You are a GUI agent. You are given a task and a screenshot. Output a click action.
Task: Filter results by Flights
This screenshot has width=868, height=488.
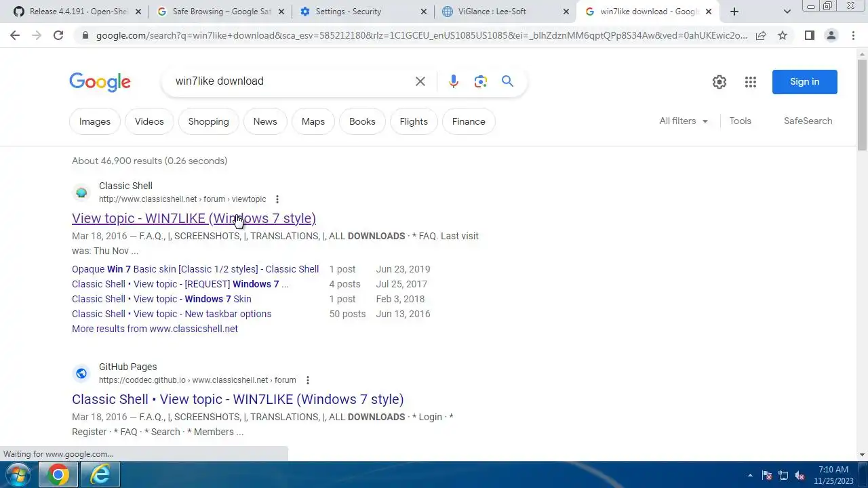[414, 121]
